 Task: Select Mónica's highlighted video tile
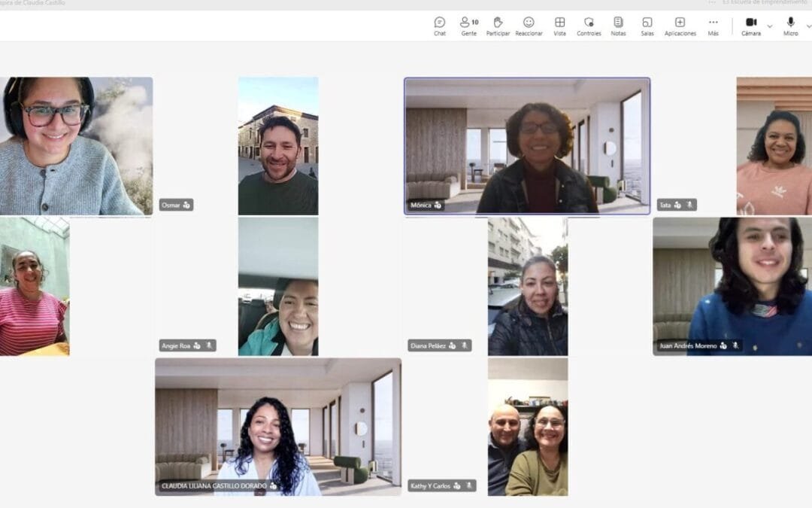pos(527,146)
